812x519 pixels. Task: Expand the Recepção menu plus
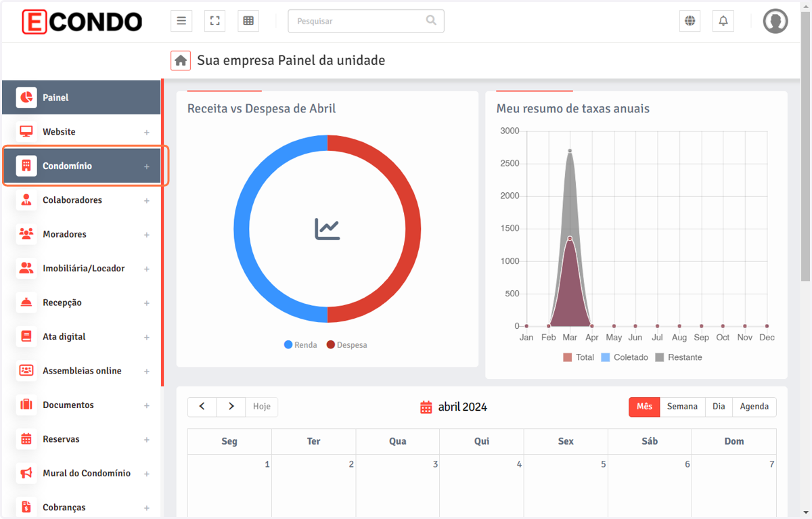coord(147,303)
